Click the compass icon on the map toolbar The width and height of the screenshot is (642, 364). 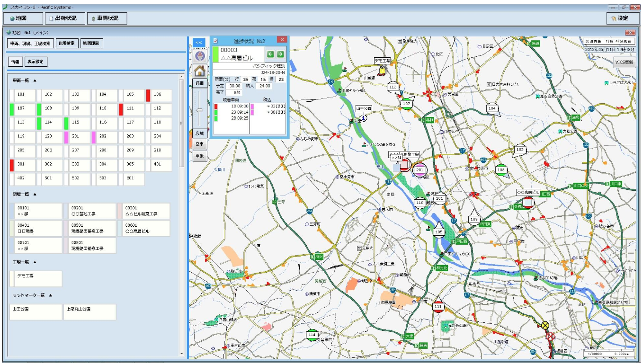tap(199, 56)
